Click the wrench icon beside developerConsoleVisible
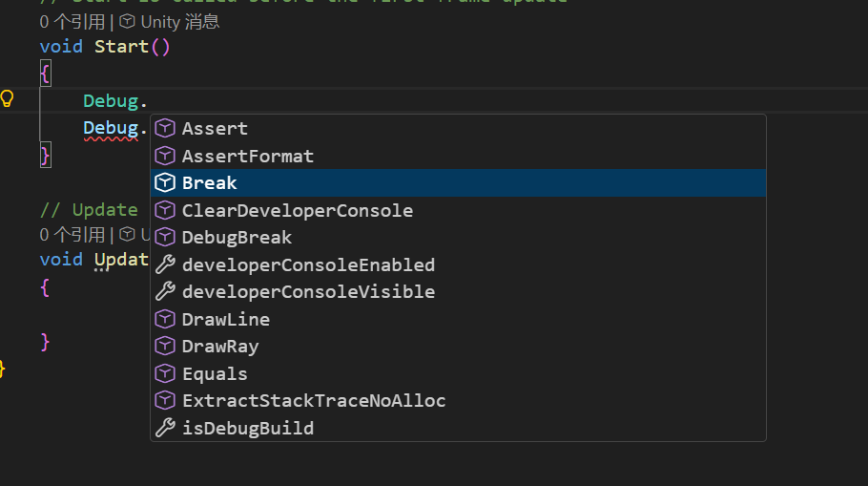The image size is (868, 486). (x=165, y=292)
